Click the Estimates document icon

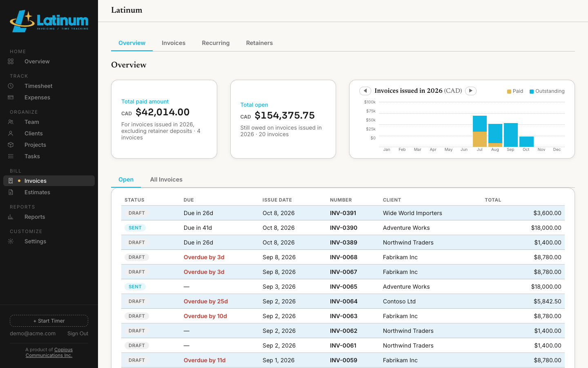click(x=11, y=192)
